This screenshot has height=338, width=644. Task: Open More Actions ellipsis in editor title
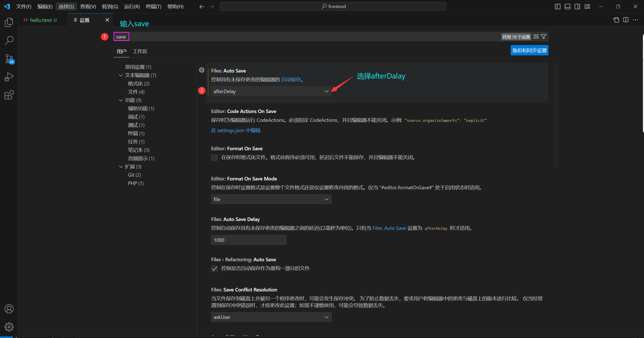click(635, 20)
